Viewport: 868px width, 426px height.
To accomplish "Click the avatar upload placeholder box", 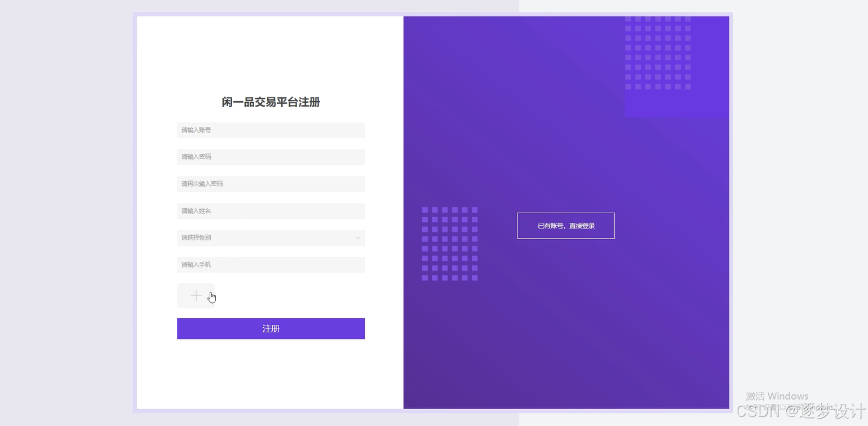I will (x=196, y=295).
